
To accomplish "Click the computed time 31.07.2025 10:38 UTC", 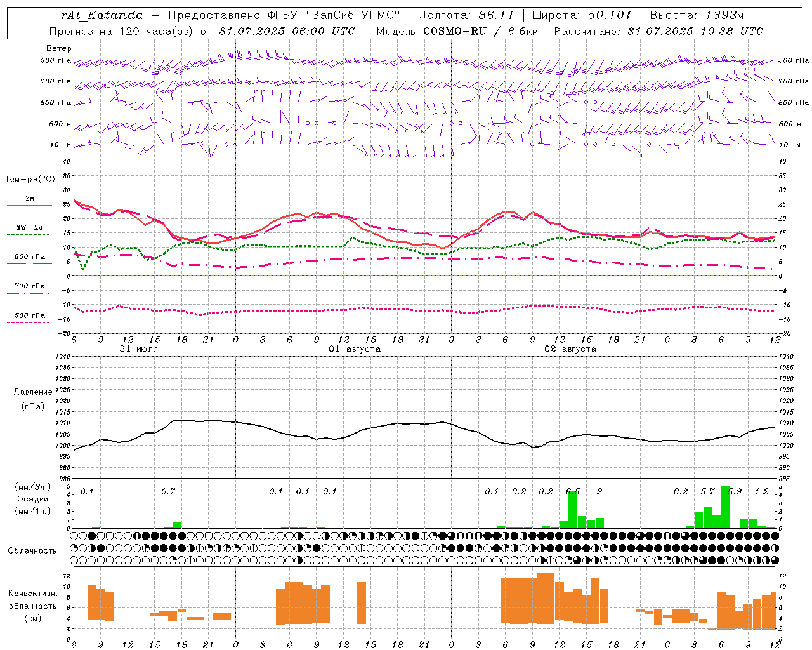I will click(695, 31).
